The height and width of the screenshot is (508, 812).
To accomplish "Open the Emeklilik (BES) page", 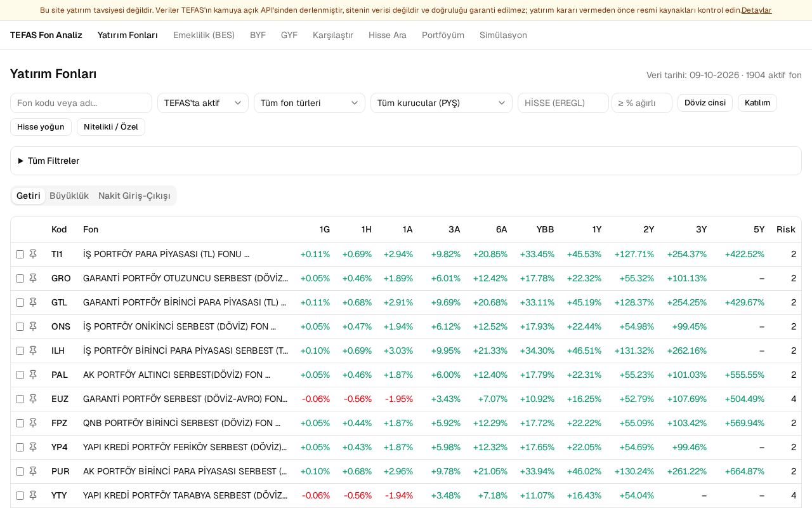I will [204, 35].
